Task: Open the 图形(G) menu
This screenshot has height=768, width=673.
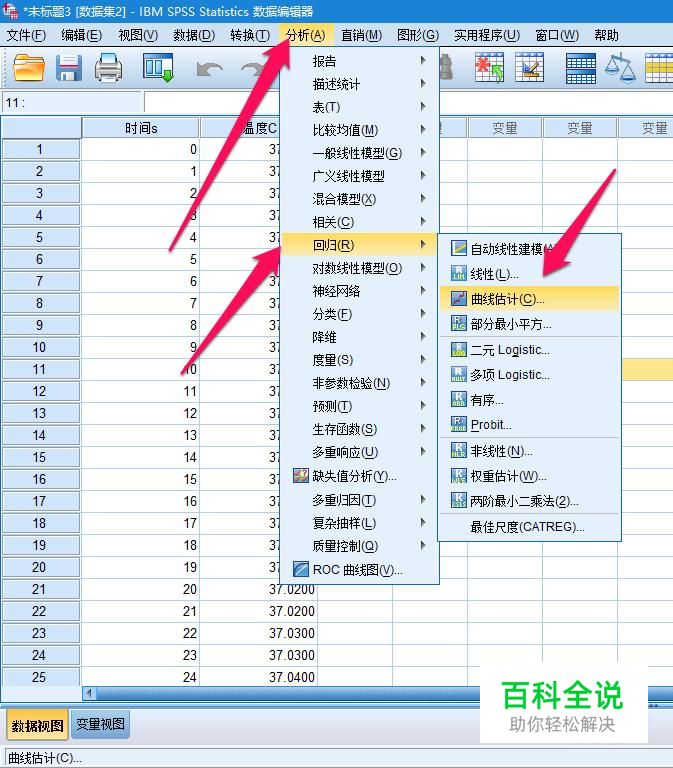Action: (x=417, y=35)
